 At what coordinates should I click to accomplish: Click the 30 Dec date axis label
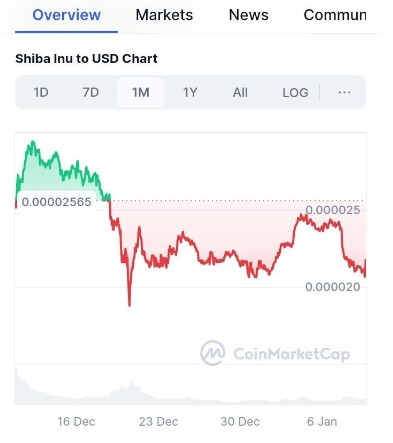[x=240, y=422]
